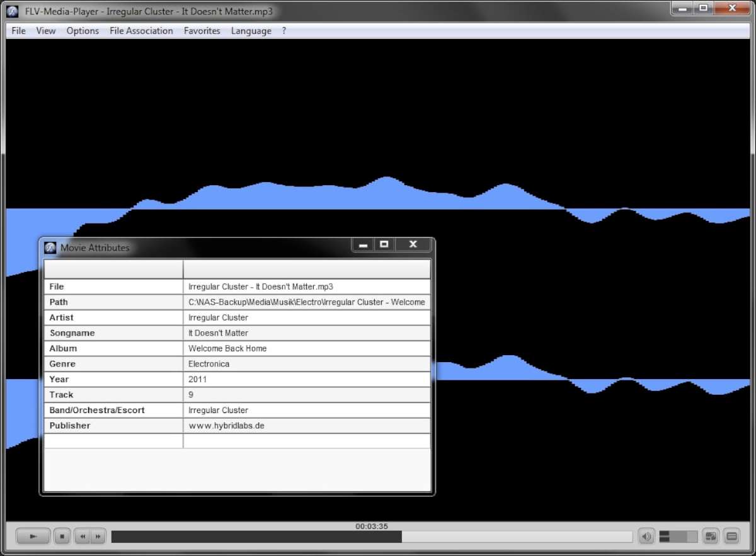The height and width of the screenshot is (556, 756).
Task: Maximize the Movie Attributes window
Action: coord(384,244)
